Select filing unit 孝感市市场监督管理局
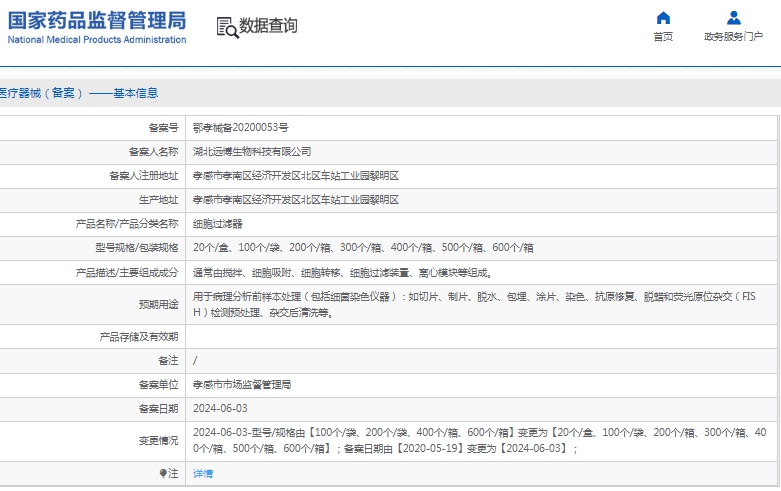The width and height of the screenshot is (781, 491). 242,385
